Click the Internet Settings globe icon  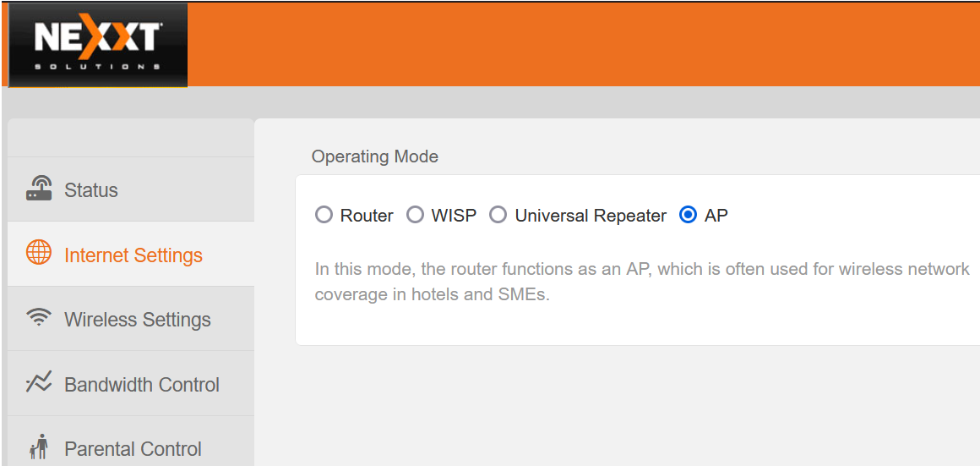[39, 253]
